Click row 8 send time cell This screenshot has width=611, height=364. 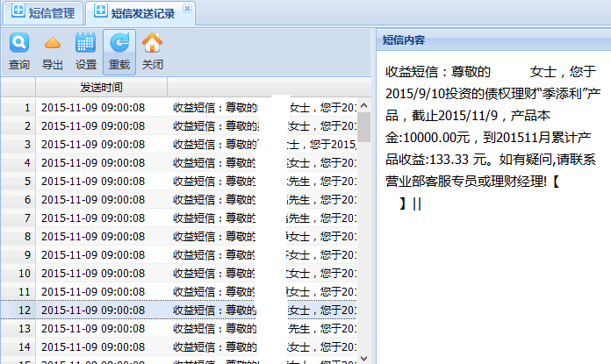(x=93, y=236)
